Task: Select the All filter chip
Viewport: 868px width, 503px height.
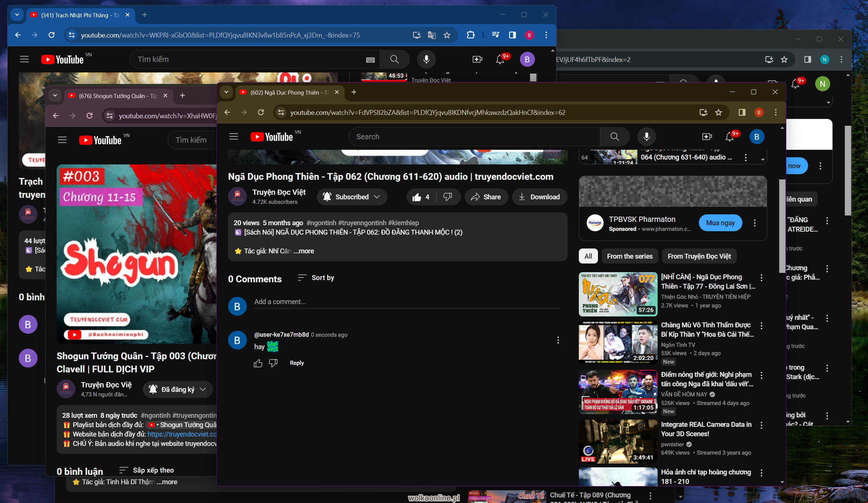Action: click(x=588, y=256)
